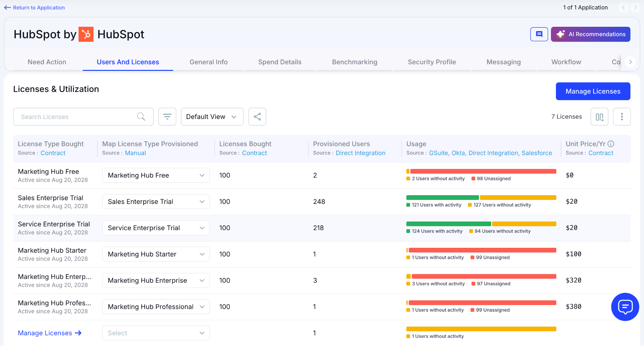Switch to the Spend Details tab
The width and height of the screenshot is (644, 346).
coord(280,62)
